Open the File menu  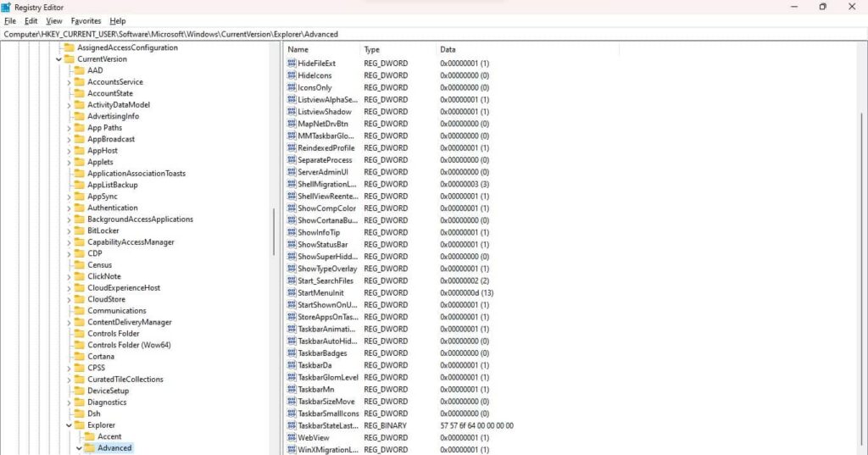10,20
